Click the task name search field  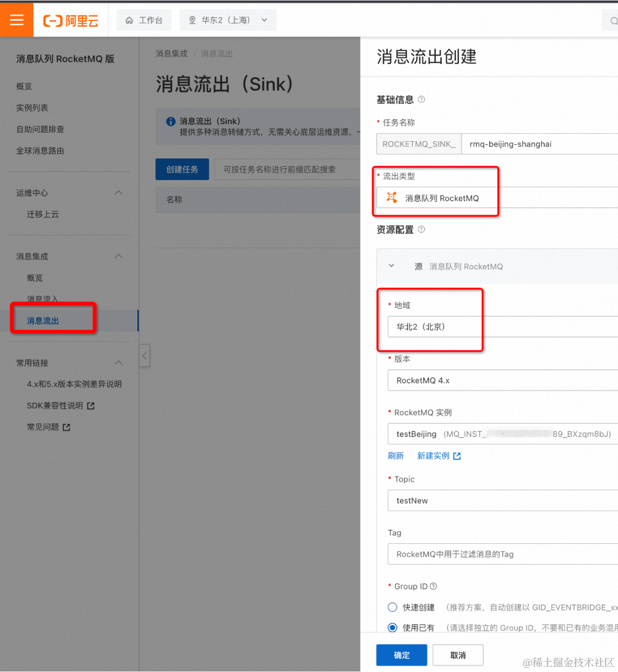[287, 169]
